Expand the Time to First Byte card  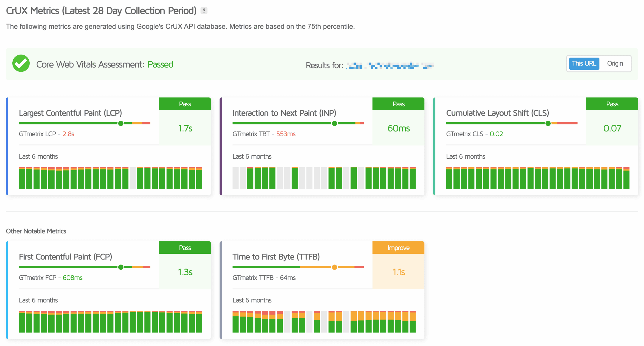click(x=276, y=257)
